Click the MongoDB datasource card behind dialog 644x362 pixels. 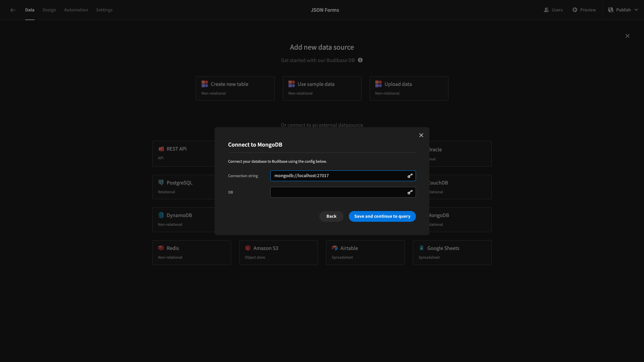[x=460, y=220]
